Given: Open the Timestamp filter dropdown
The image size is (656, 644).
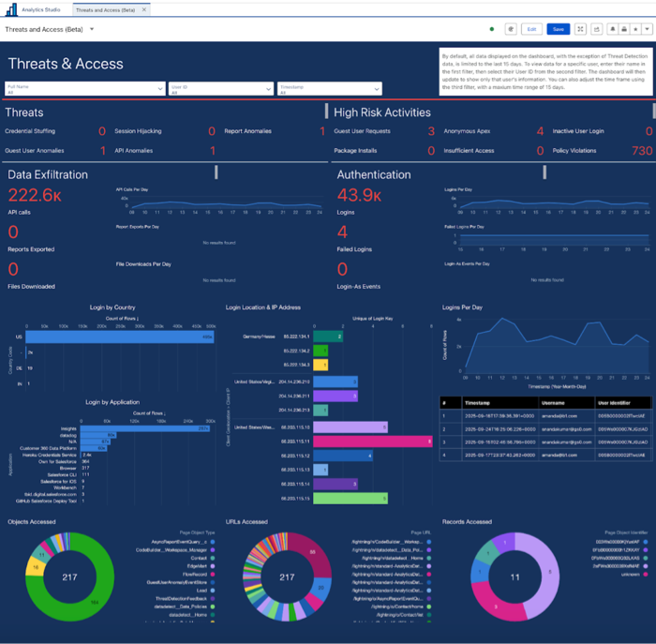Looking at the screenshot, I should click(x=330, y=89).
